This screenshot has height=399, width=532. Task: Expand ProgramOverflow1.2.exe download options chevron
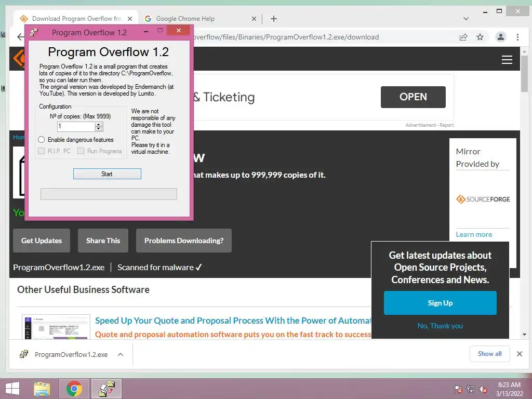click(121, 354)
